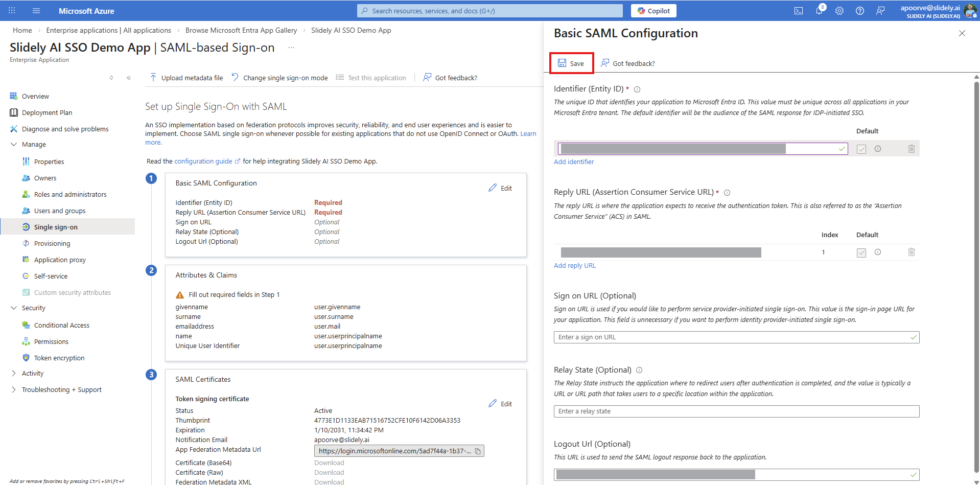
Task: Toggle Default checkbox for identifier row
Action: [x=861, y=149]
